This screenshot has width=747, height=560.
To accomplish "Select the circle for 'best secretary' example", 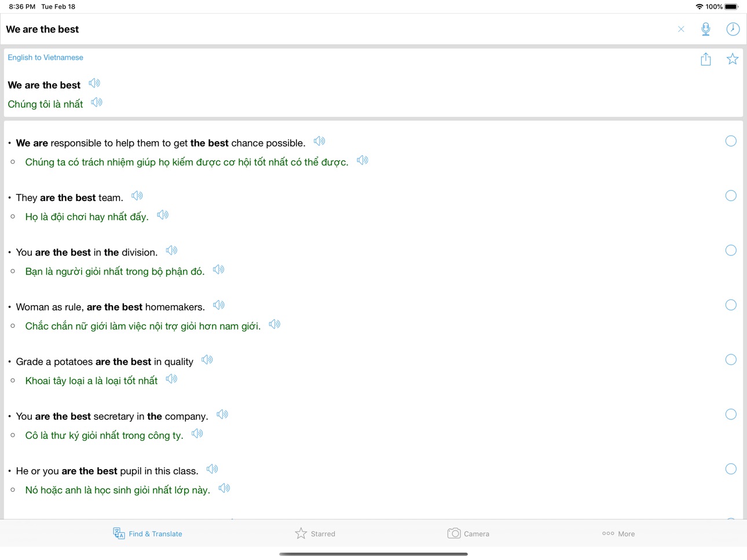I will 731,414.
